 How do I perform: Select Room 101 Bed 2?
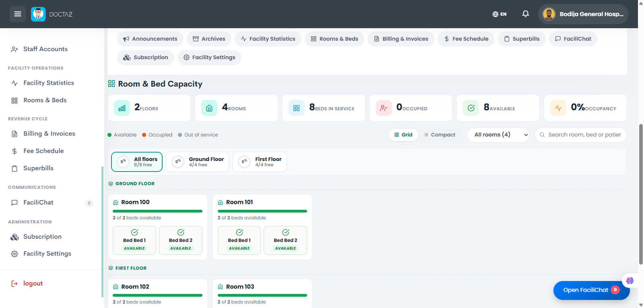coord(285,240)
